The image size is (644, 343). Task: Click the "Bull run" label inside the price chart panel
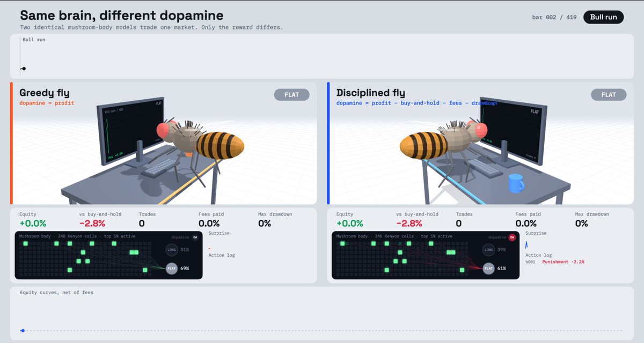coord(34,40)
